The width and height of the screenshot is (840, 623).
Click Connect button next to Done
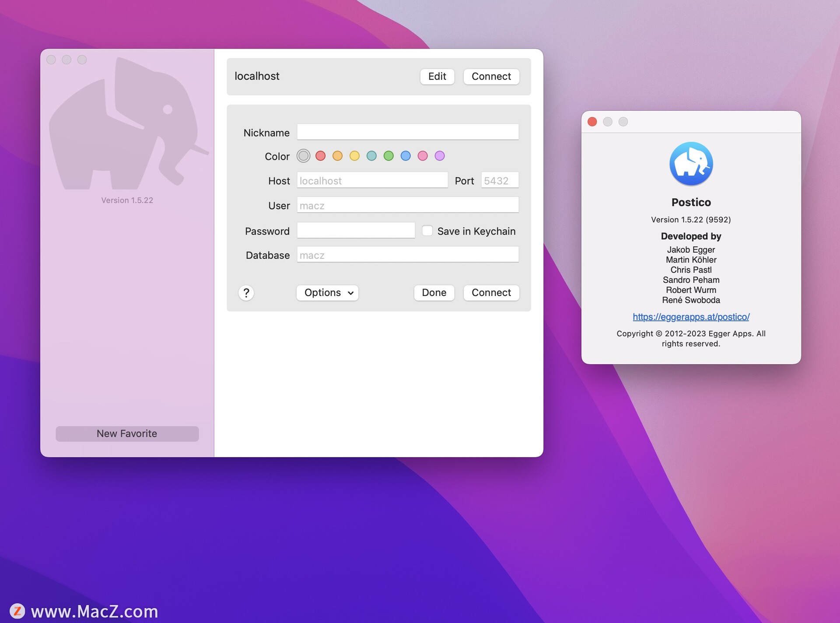pos(491,292)
